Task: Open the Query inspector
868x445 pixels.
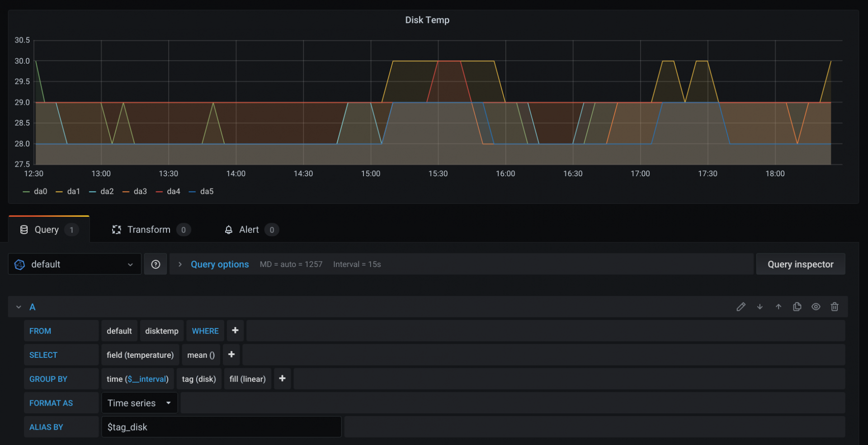Action: pos(800,264)
